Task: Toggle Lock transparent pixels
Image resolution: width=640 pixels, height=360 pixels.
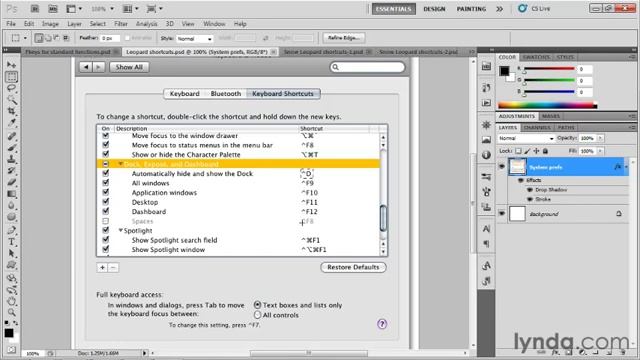Action: [518, 151]
